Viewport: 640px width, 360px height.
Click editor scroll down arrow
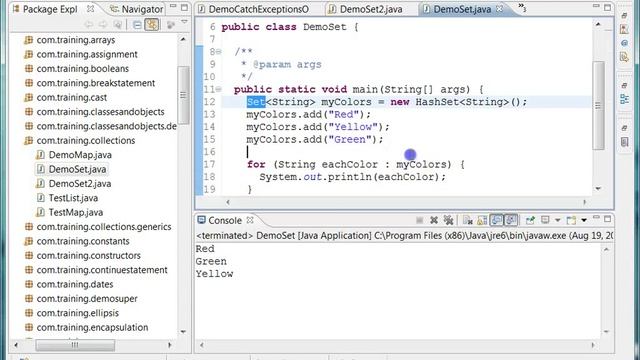tap(598, 189)
